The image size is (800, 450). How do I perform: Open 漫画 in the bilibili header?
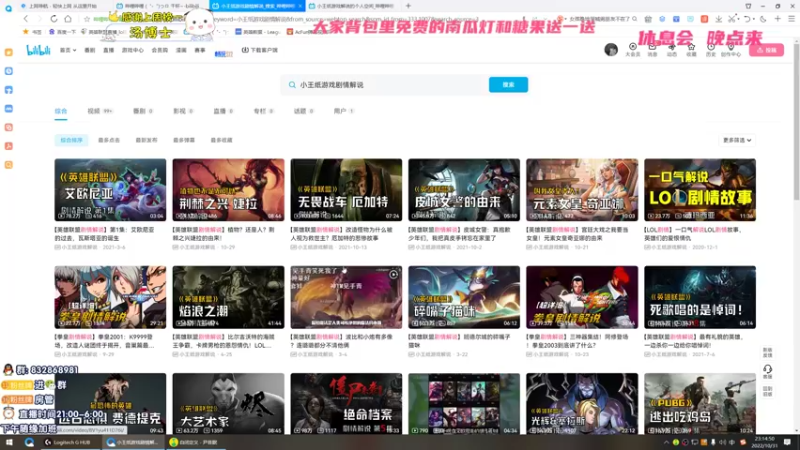point(181,50)
